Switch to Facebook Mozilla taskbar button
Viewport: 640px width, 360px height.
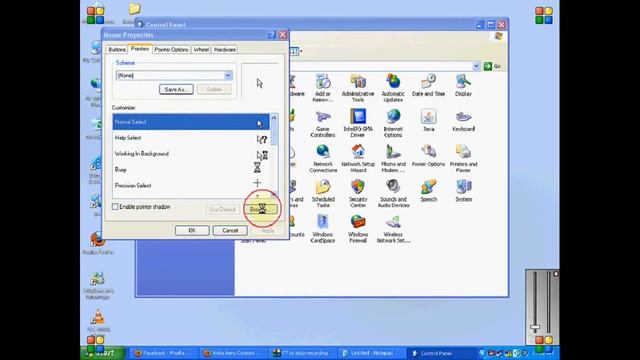[x=165, y=353]
